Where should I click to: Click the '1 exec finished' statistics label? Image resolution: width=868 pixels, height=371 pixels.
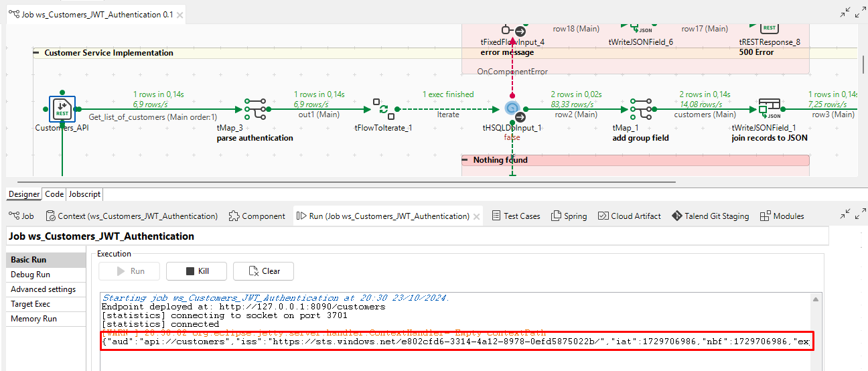pyautogui.click(x=448, y=94)
